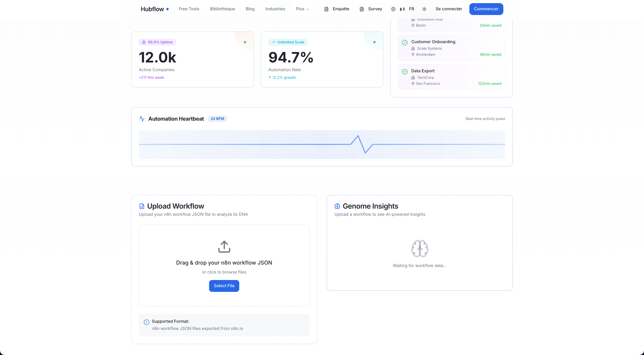Click the Se connecter link
The width and height of the screenshot is (644, 355).
449,9
